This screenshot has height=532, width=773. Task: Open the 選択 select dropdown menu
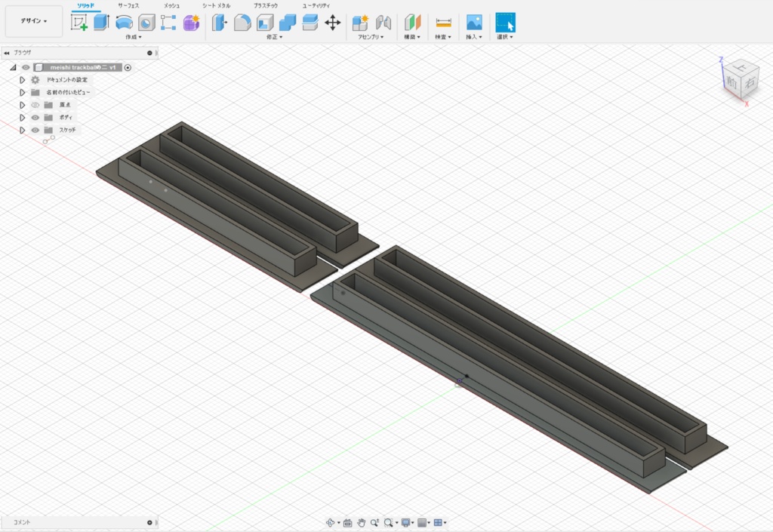click(505, 37)
